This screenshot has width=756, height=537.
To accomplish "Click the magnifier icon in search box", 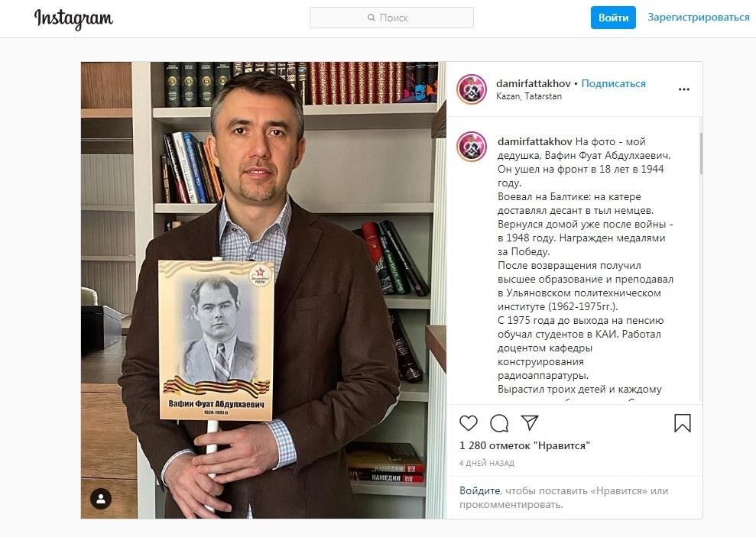I will tap(372, 18).
